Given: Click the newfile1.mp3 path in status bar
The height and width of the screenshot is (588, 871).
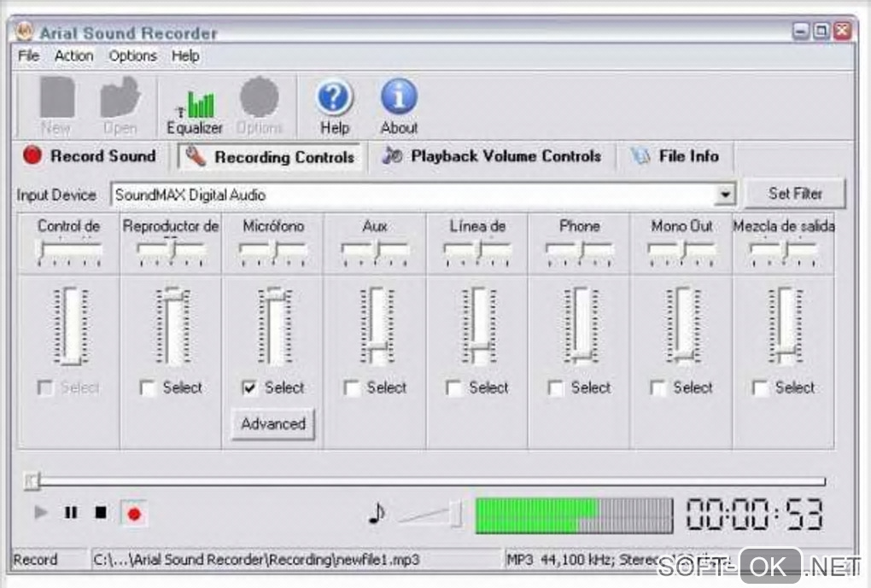Looking at the screenshot, I should (x=256, y=560).
